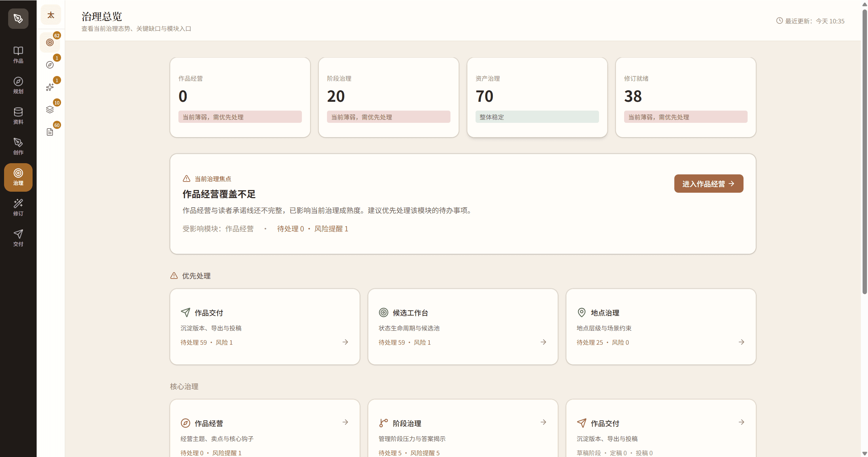Expand the 候选工作台 card arrow
Screen dimensions: 868x457
coord(543,342)
